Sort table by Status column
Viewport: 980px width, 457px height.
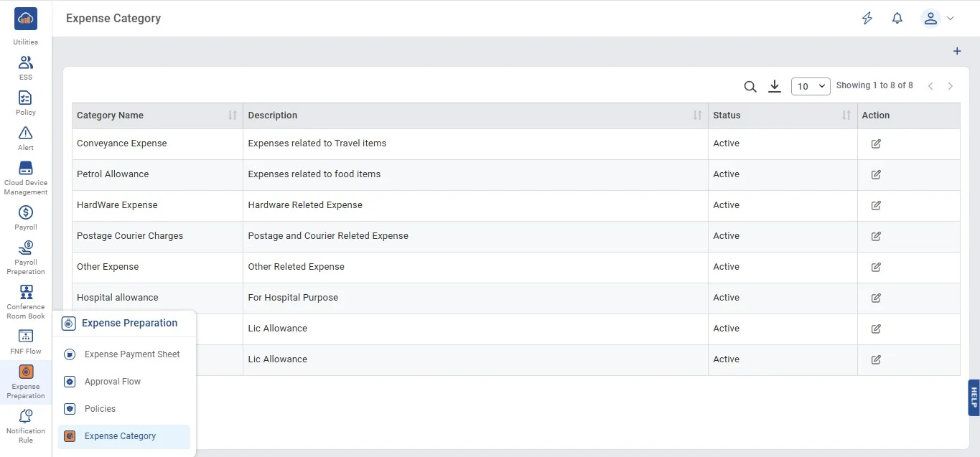(x=846, y=116)
